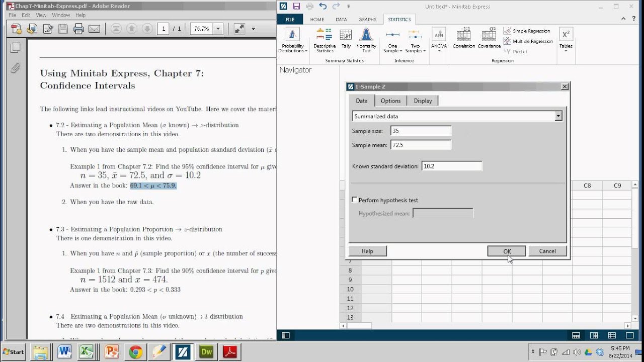Screen dimensions: 644x362
Task: Open attachments paperclip panel in Adobe Reader
Action: (x=16, y=67)
